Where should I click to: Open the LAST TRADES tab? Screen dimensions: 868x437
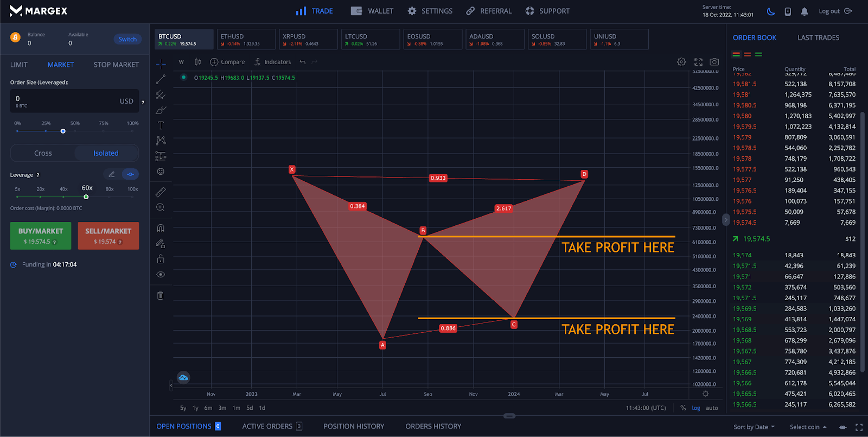point(818,37)
